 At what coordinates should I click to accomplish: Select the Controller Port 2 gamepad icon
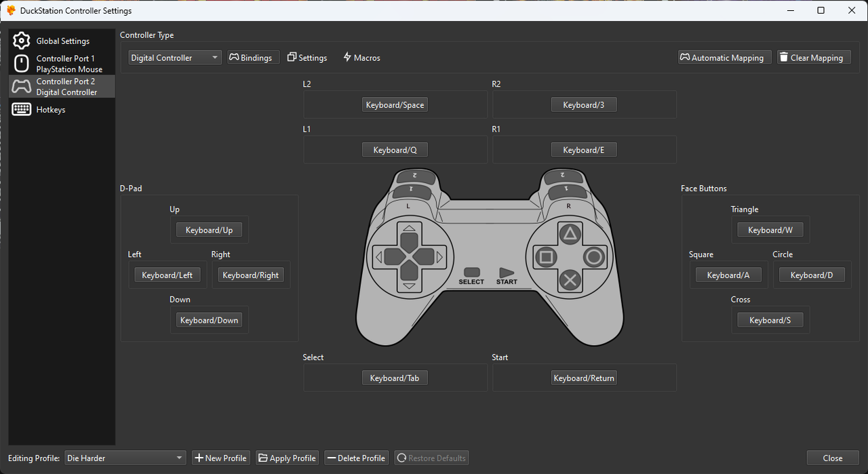(x=22, y=86)
